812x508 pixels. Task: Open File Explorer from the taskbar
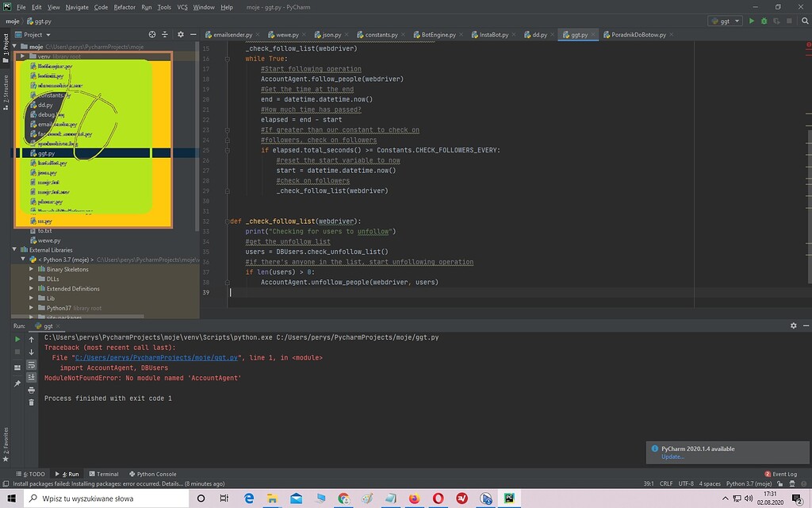click(x=273, y=498)
